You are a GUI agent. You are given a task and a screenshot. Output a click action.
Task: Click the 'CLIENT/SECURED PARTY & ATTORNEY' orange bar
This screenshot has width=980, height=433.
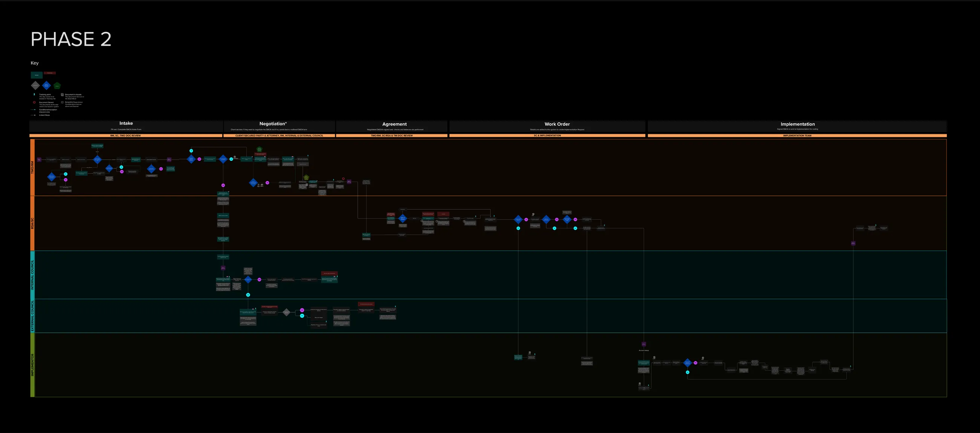pos(279,135)
